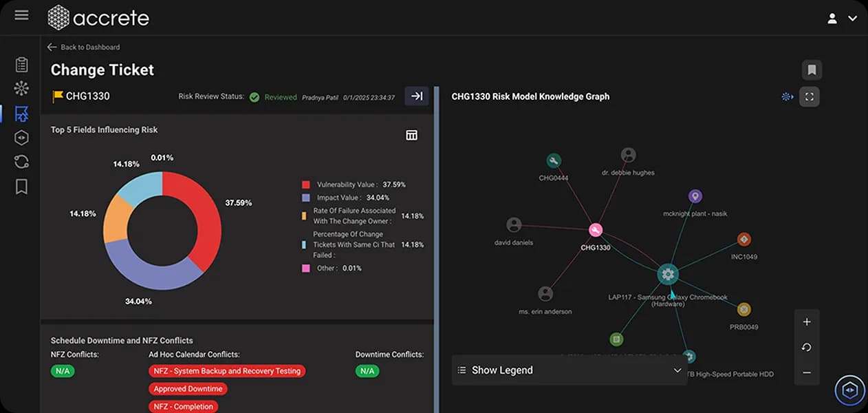Viewport: 868px width, 413px height.
Task: Click the Pradnya Patil reviewer name
Action: tap(321, 98)
